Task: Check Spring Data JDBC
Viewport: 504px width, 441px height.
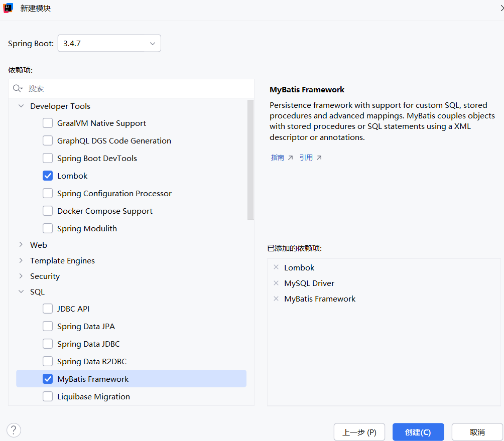Action: (x=48, y=344)
